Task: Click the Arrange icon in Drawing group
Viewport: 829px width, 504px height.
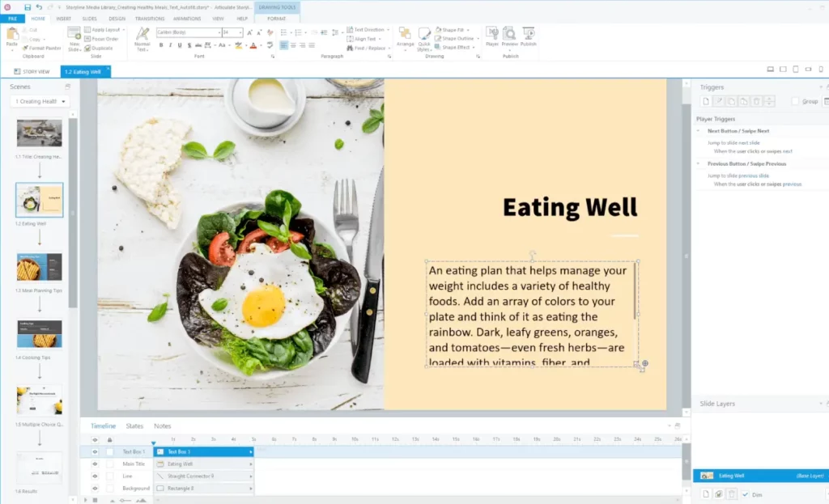Action: [405, 36]
